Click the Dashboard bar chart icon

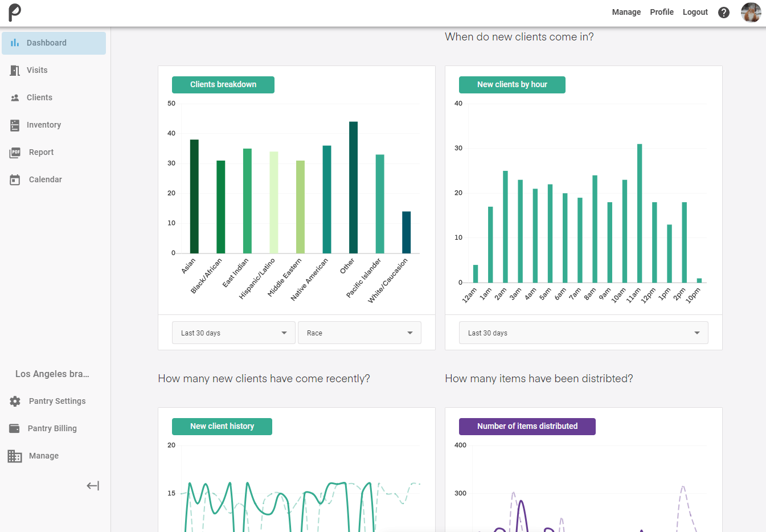pyautogui.click(x=15, y=43)
